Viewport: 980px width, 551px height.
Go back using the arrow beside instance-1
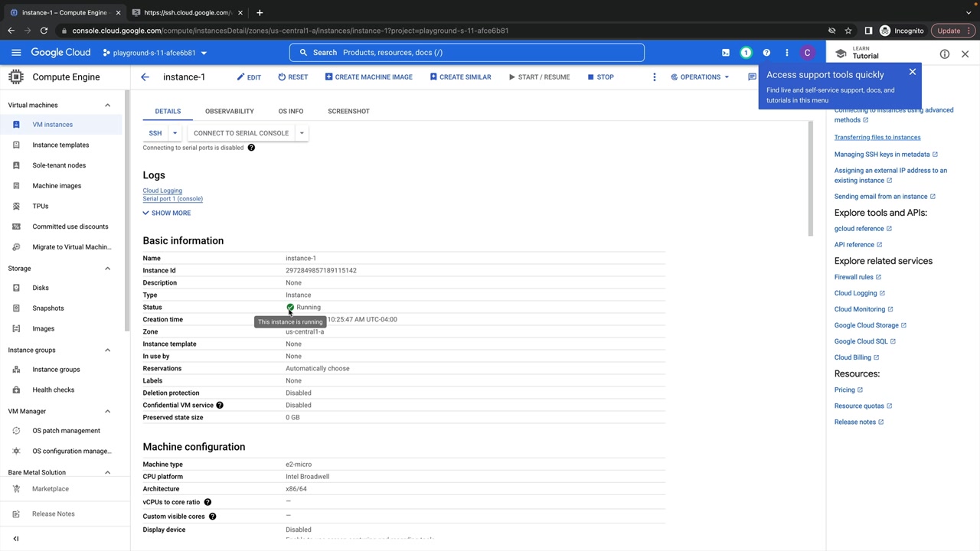point(145,77)
